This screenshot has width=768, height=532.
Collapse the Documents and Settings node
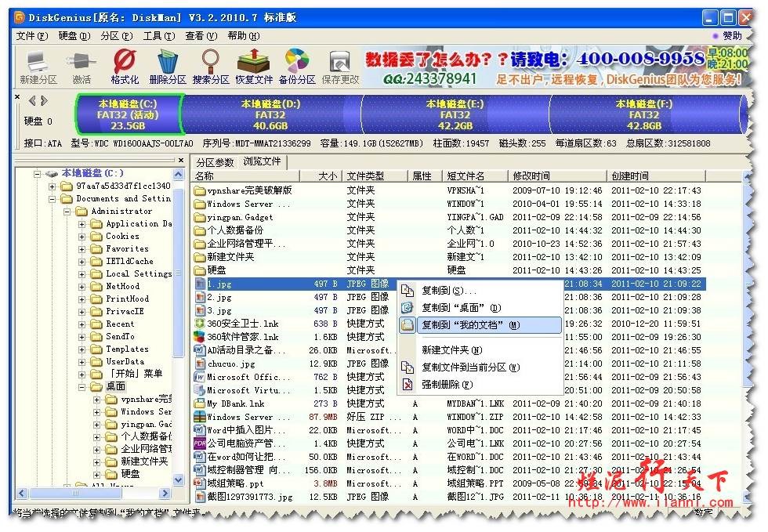(x=52, y=199)
